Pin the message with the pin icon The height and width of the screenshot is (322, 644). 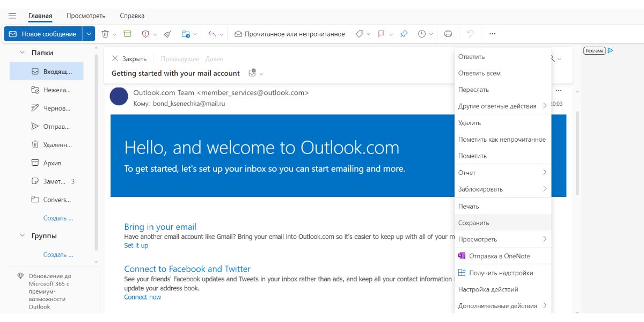point(404,34)
